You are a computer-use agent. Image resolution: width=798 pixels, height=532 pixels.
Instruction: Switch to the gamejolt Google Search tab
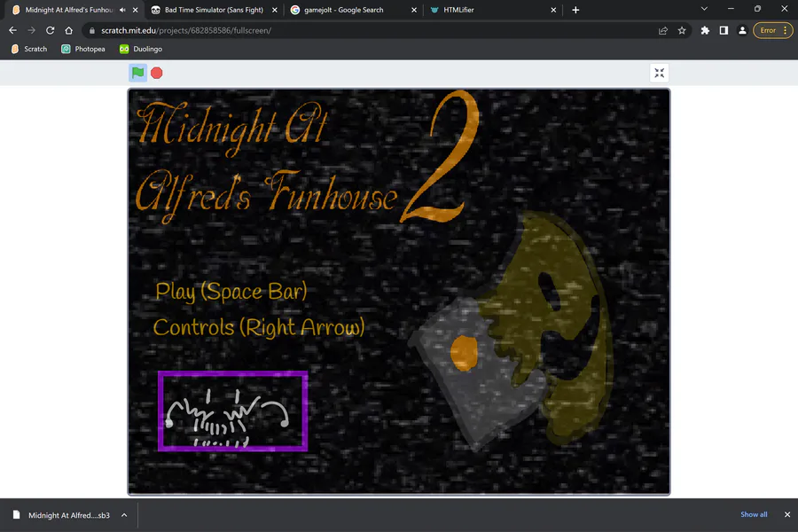click(x=343, y=10)
